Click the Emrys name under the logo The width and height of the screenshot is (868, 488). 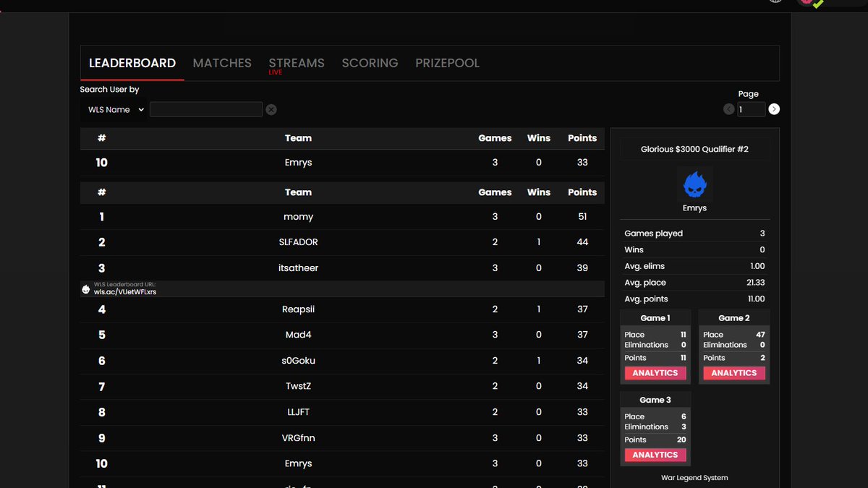click(694, 208)
